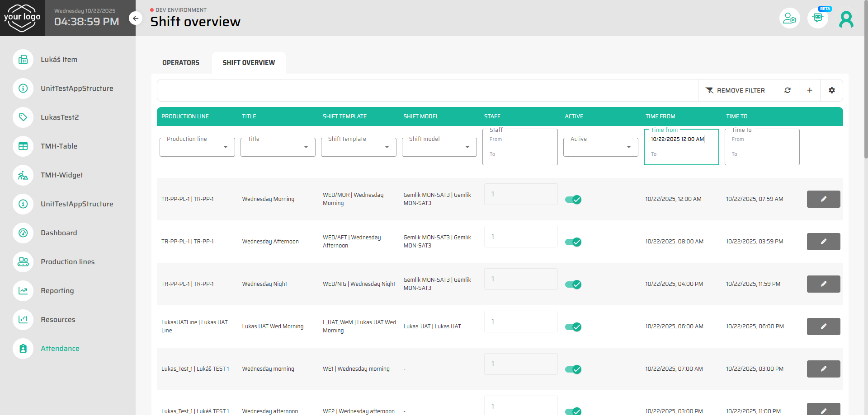The image size is (868, 415).
Task: Open Production lines in the sidebar
Action: click(x=67, y=262)
